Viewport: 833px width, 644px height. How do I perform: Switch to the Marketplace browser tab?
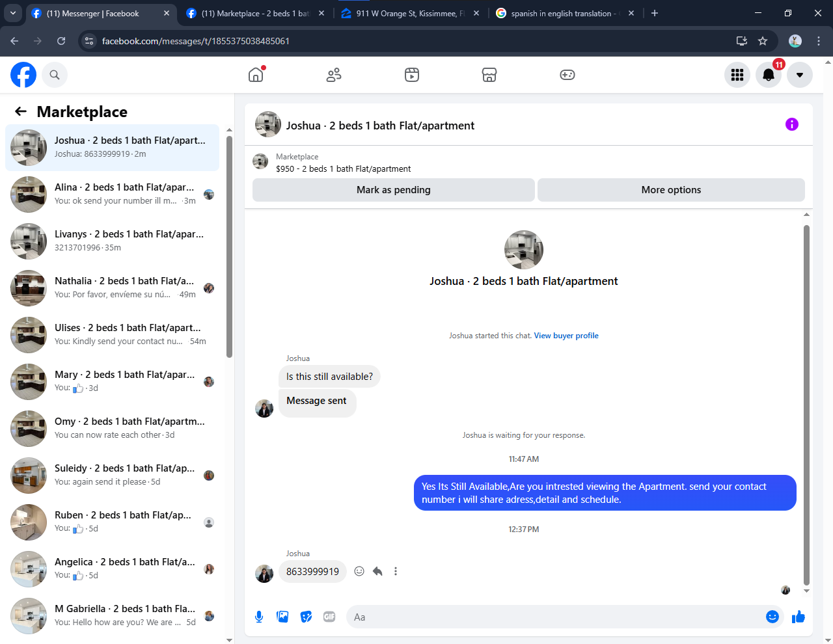click(255, 13)
